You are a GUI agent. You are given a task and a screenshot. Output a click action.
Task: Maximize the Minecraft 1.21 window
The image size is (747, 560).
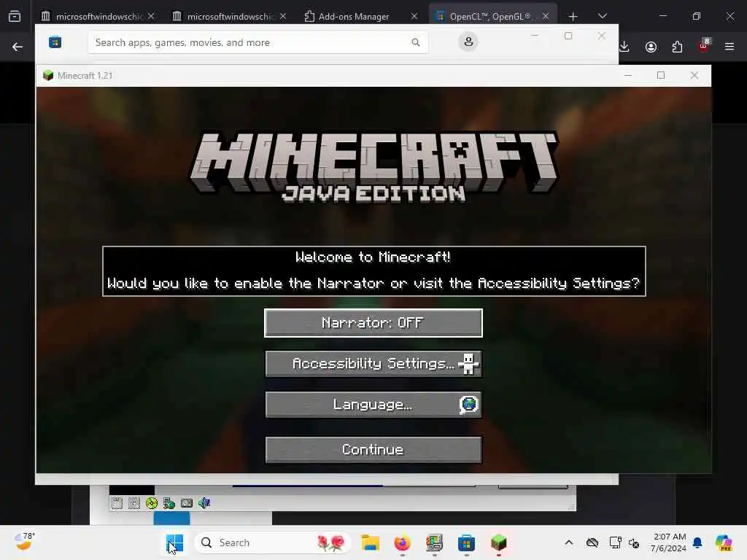pos(661,75)
